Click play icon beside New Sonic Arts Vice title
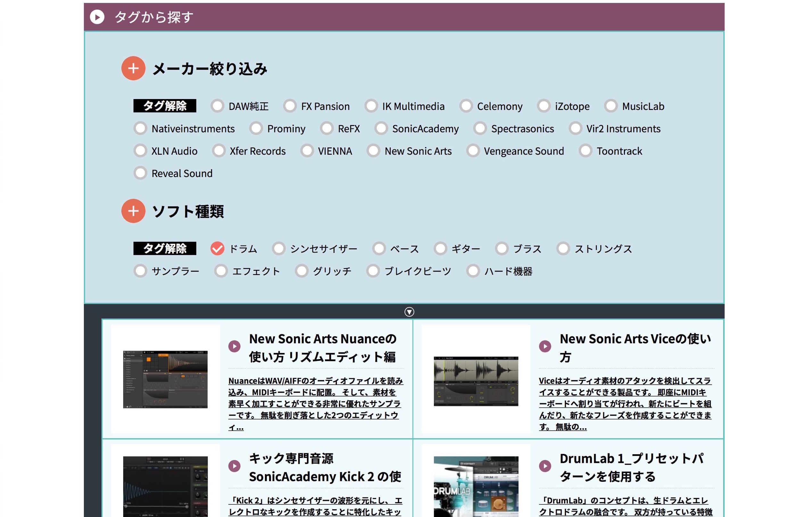Image resolution: width=812 pixels, height=517 pixels. [545, 346]
